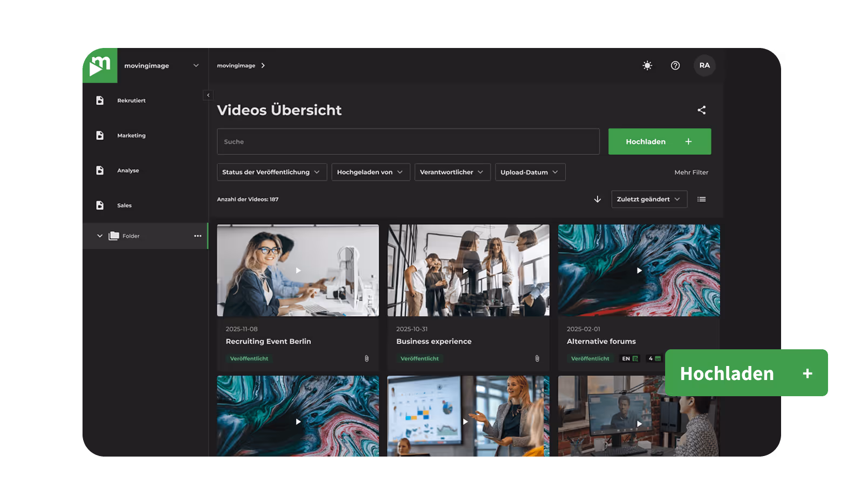Collapse the sidebar with the arrow button
Screen dimensions: 862x504
(208, 95)
